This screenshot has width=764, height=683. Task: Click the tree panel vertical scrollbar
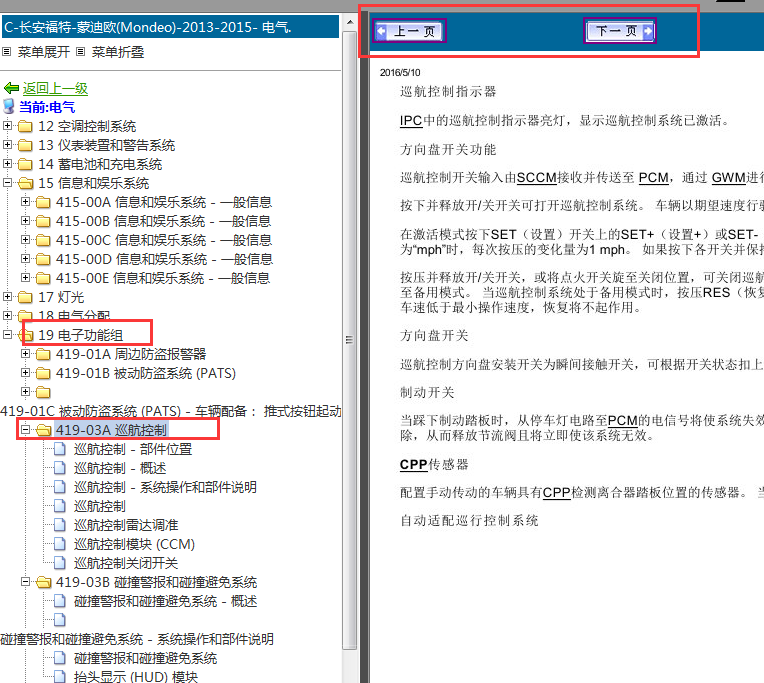coord(349,340)
